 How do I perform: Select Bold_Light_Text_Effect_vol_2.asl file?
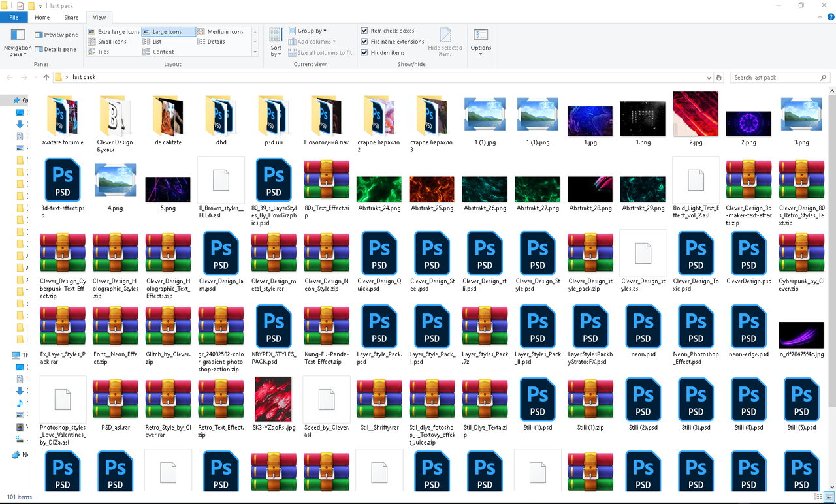(x=696, y=189)
